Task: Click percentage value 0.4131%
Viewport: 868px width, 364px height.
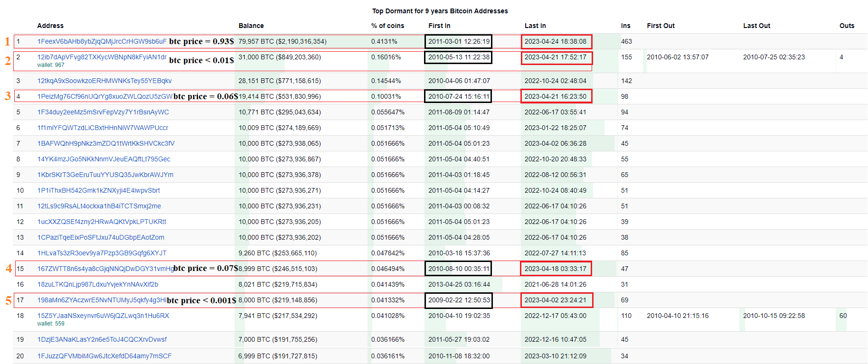Action: tap(384, 41)
